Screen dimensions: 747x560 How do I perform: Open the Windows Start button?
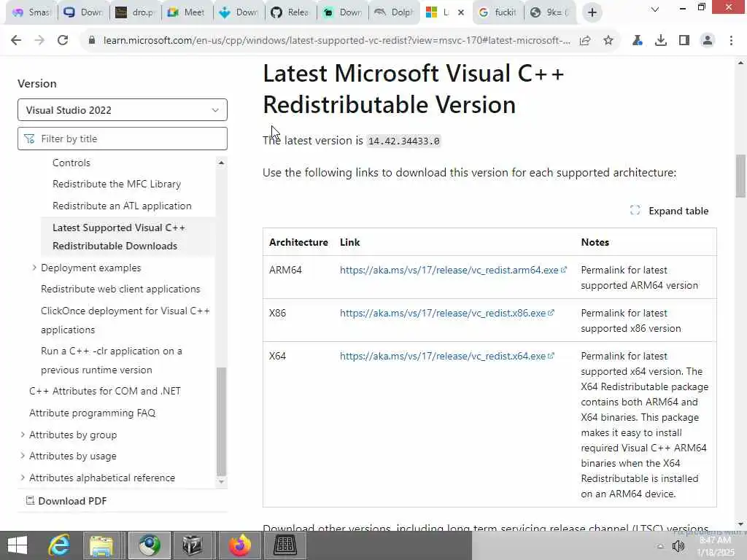pos(18,545)
